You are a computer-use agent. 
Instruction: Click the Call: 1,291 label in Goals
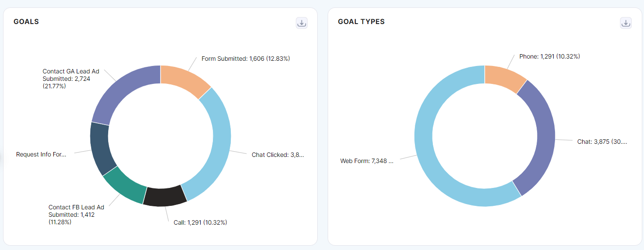[x=200, y=222]
